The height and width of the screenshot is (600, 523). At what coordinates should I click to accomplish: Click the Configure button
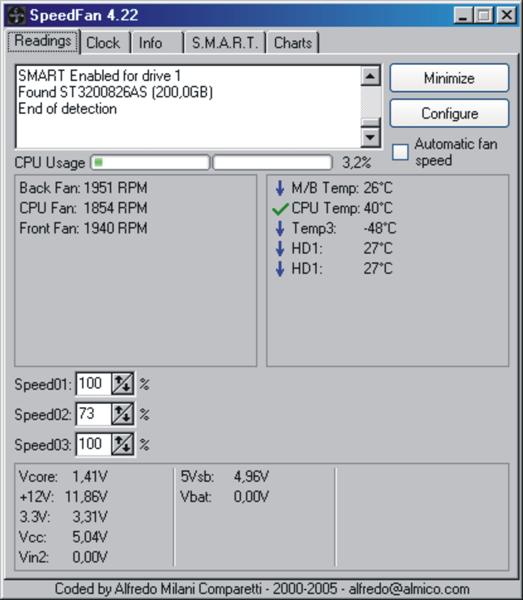point(449,114)
